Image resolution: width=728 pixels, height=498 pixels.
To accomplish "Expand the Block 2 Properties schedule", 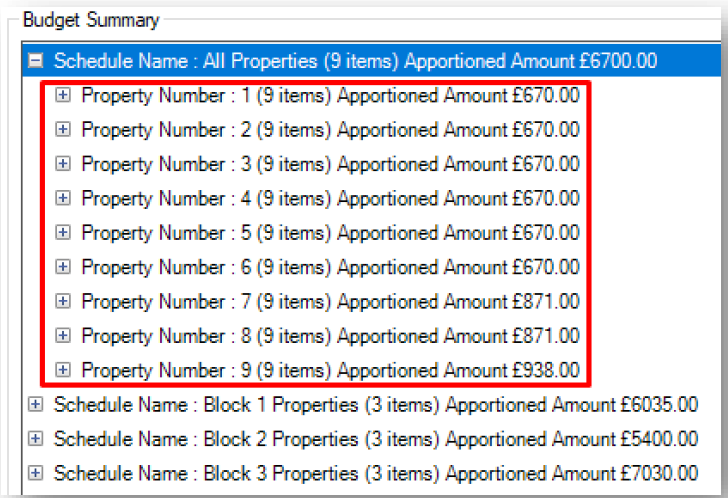I will 35,439.
